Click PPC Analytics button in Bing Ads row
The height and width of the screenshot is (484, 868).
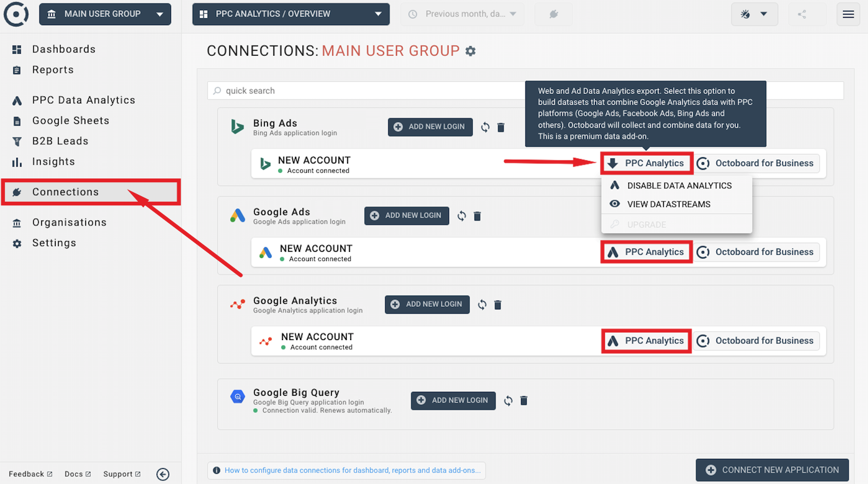647,163
